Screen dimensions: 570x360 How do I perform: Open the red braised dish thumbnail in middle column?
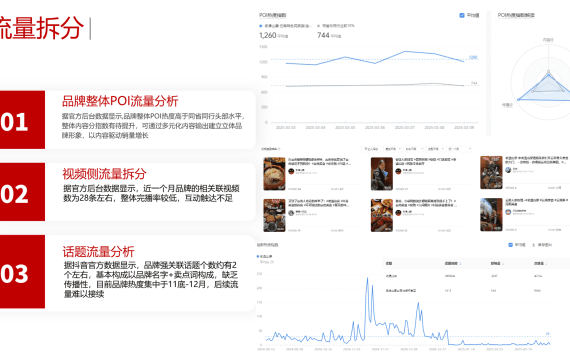(x=382, y=215)
